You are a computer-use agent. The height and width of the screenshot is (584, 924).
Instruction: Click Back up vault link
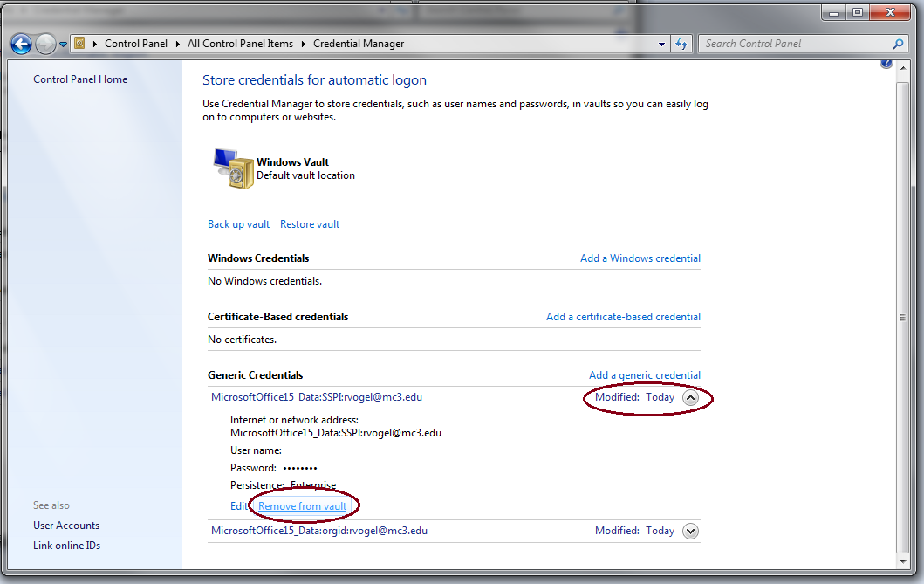coord(238,224)
